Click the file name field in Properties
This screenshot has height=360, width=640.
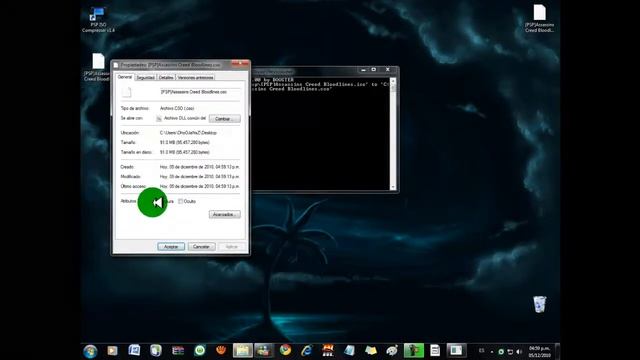(200, 92)
